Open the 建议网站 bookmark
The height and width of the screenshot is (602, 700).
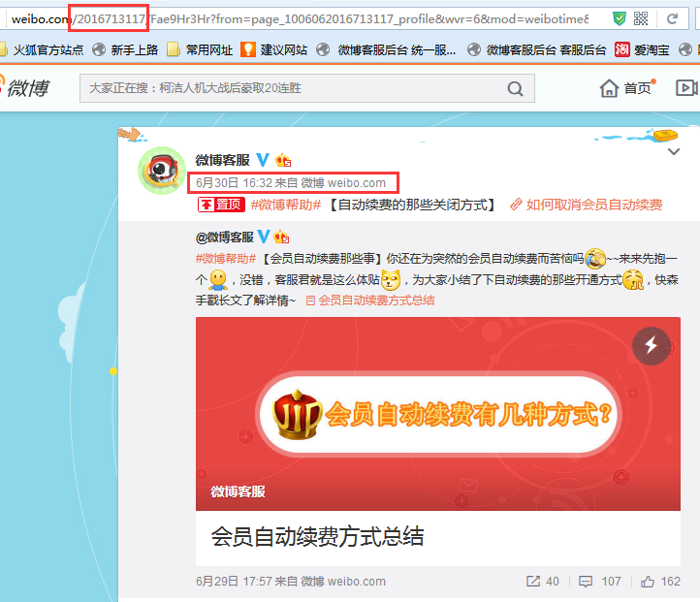coord(273,50)
